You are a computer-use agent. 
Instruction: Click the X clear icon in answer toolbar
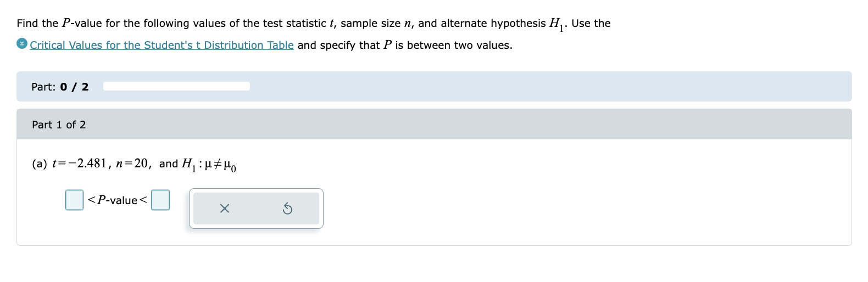point(224,208)
